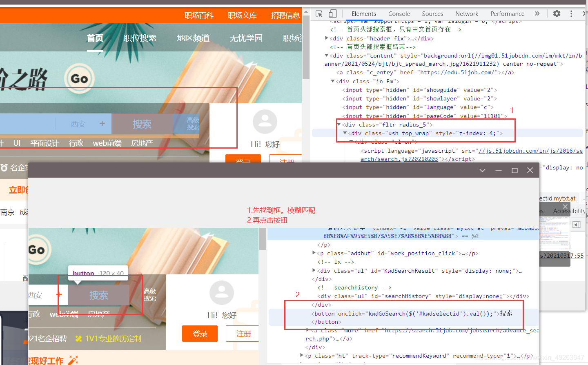Click the user avatar above Hi! 您好 in back page
This screenshot has width=588, height=365.
pos(265,122)
